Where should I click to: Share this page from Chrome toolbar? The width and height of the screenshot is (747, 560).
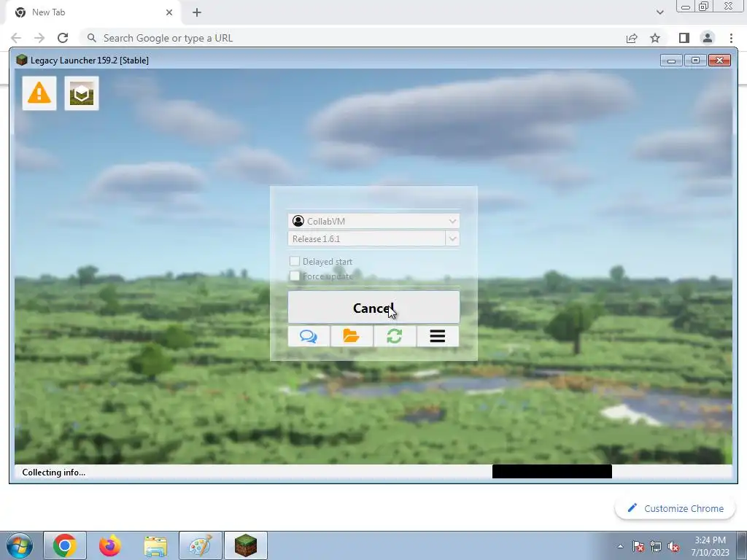632,38
